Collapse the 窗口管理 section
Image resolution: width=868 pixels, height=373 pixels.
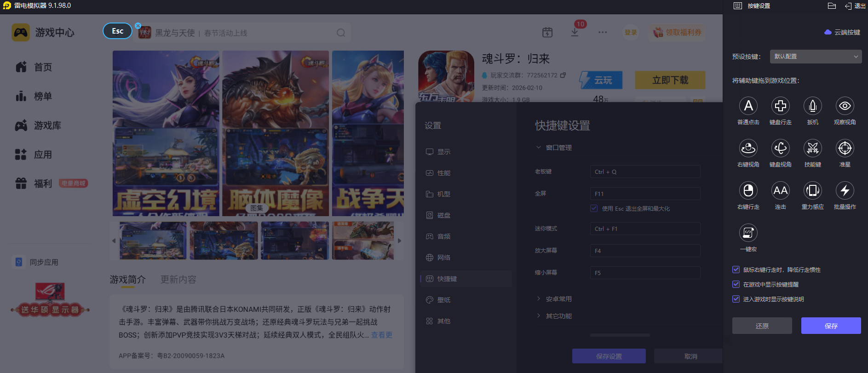(539, 148)
